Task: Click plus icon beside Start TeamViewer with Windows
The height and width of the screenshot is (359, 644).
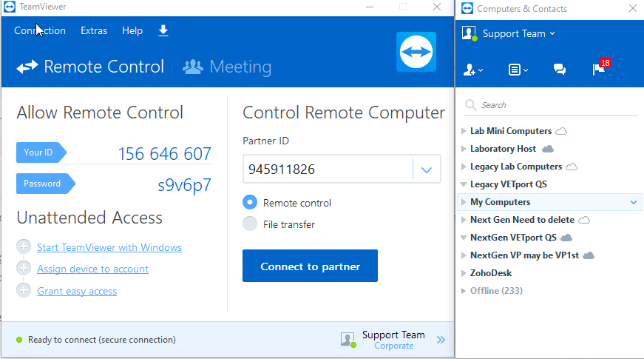Action: (x=24, y=246)
